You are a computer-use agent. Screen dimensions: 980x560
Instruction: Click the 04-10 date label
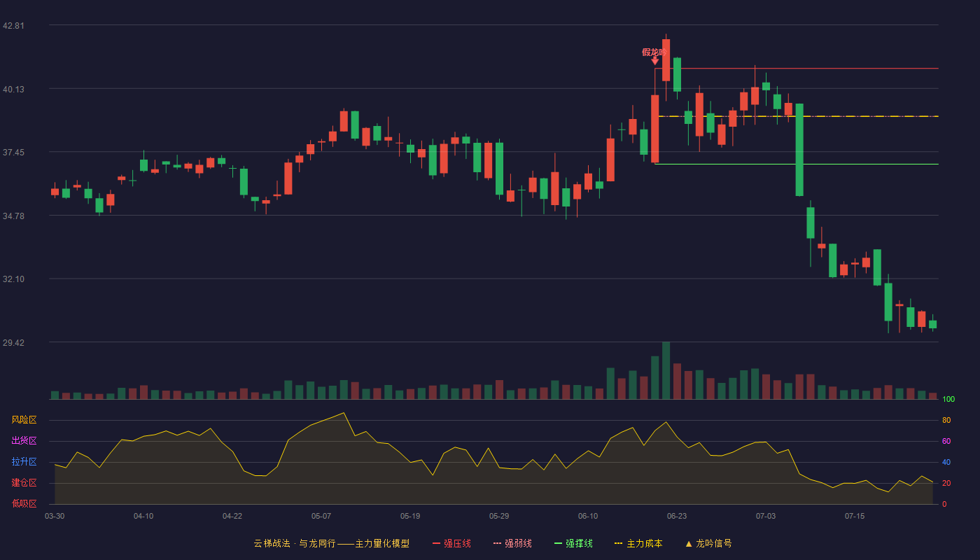(x=143, y=516)
